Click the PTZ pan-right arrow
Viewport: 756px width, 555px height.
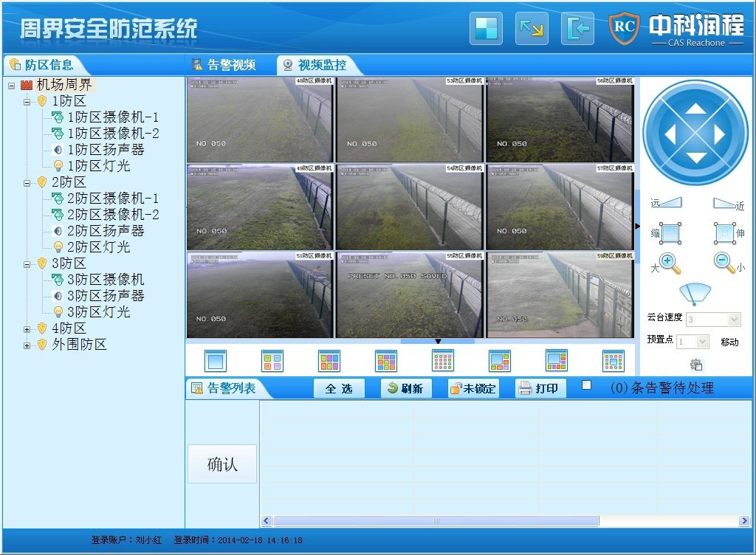720,134
